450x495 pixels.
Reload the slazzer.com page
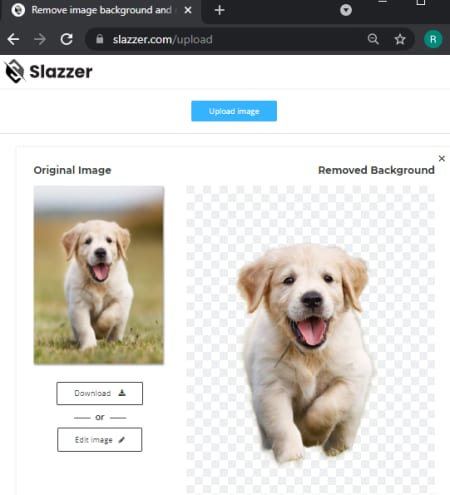point(66,39)
